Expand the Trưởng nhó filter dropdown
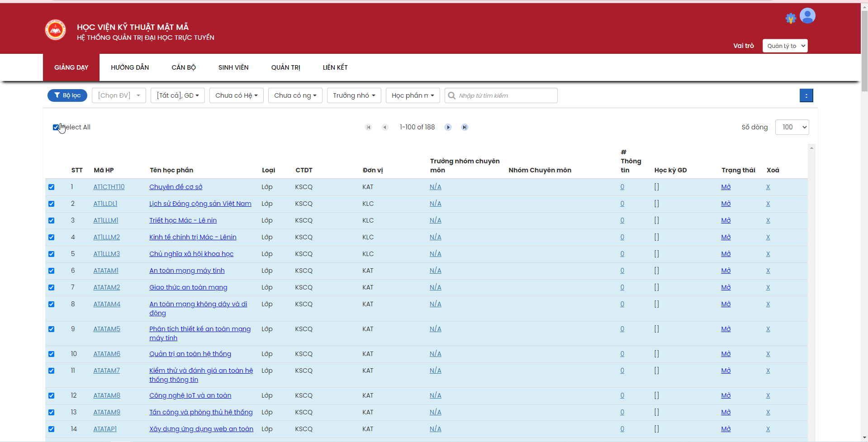The image size is (868, 442). (354, 95)
